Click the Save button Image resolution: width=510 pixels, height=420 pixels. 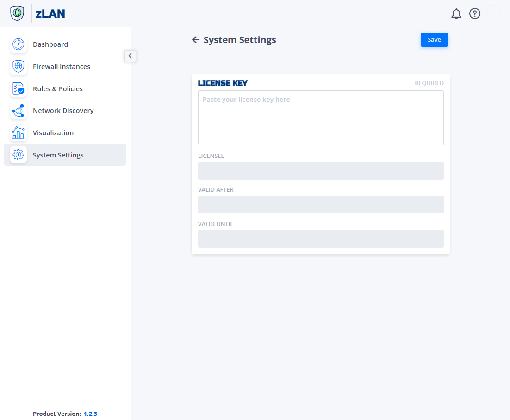click(x=434, y=40)
